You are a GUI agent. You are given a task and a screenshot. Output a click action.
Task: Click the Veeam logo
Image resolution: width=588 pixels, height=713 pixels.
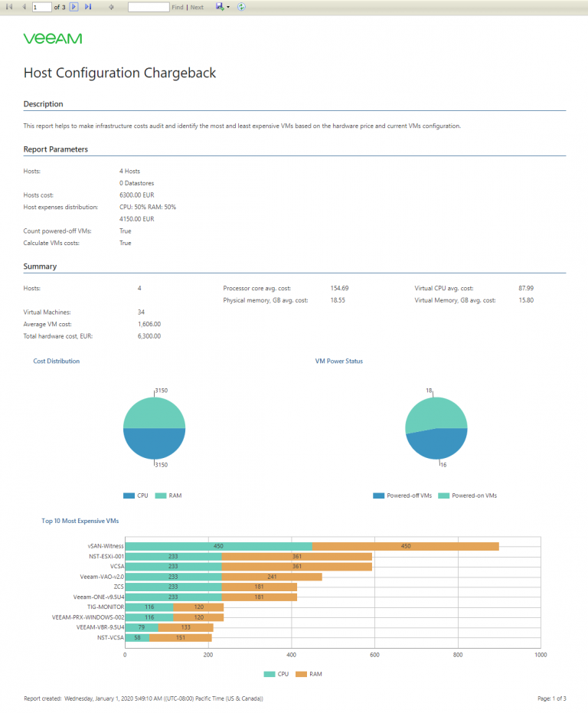(53, 38)
